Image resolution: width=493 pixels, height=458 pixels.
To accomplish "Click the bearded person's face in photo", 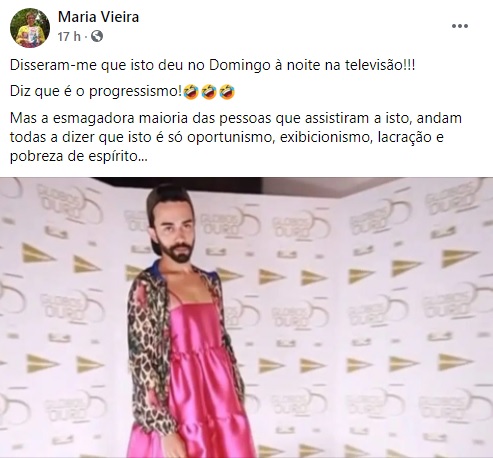I will point(178,237).
